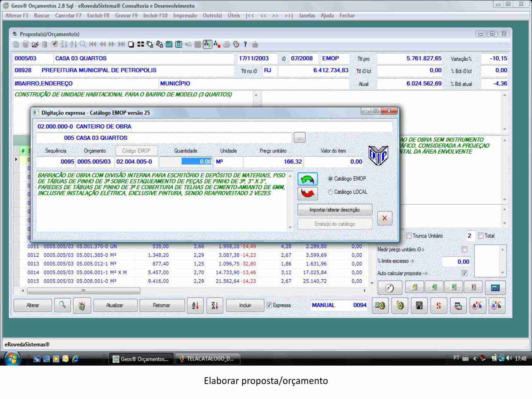Toggle the Auto calcular proposta checkbox
Screen dimensions: 532x399
(464, 273)
